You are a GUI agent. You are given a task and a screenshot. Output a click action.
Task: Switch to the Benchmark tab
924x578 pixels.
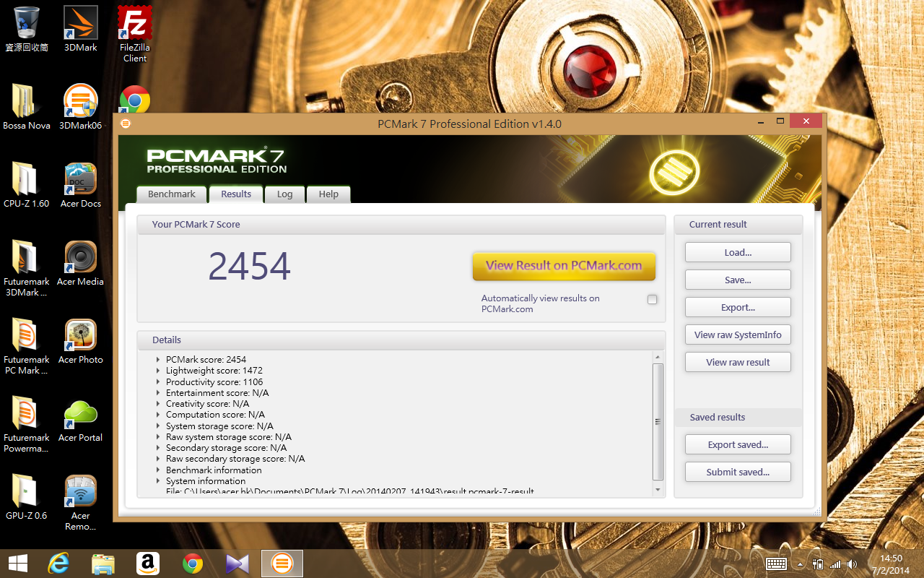point(172,194)
